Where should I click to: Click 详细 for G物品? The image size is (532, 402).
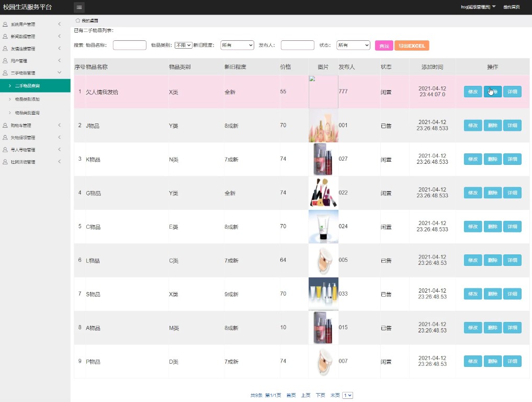pos(512,193)
